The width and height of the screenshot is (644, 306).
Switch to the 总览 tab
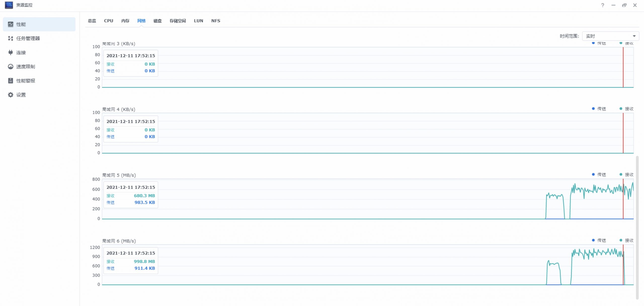click(92, 21)
